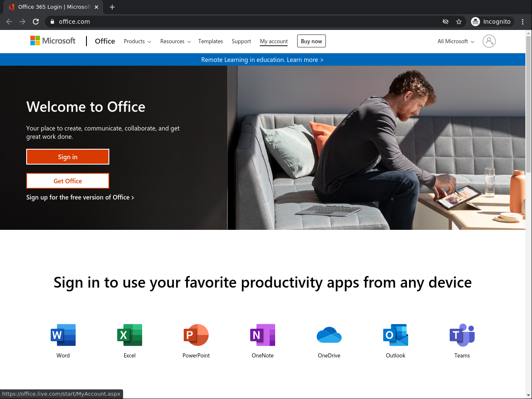Expand the Resources dropdown menu

(176, 42)
